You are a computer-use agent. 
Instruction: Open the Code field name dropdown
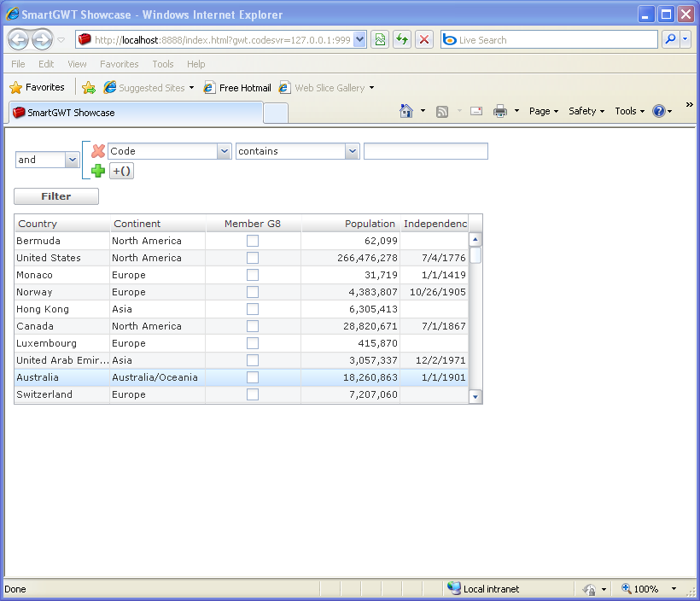coord(225,151)
